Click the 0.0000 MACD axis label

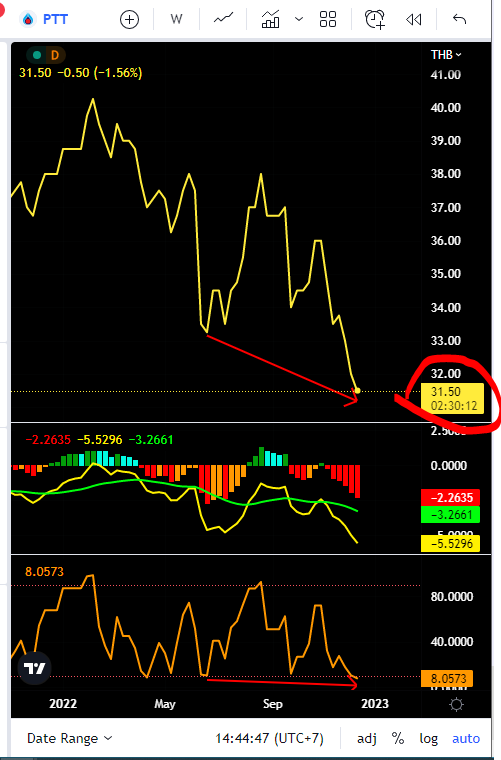pyautogui.click(x=449, y=465)
